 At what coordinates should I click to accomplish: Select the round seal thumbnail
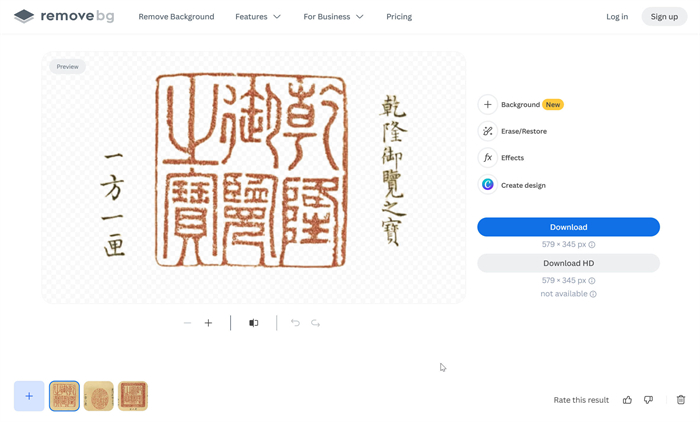[x=99, y=396]
